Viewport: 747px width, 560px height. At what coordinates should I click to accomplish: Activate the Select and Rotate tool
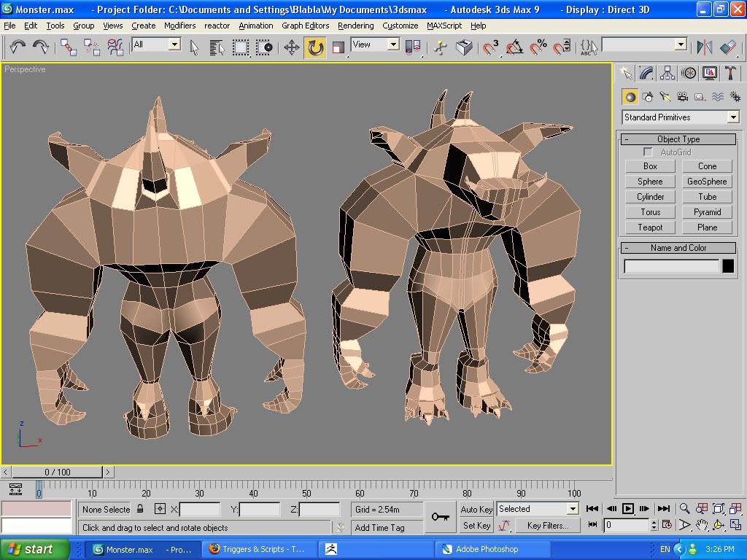[315, 47]
